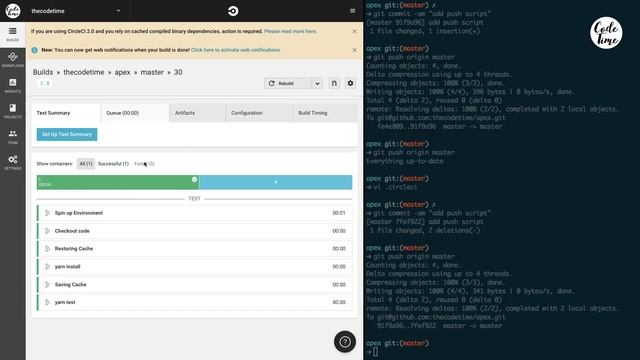Go to Builds breadcrumb link

pos(43,72)
